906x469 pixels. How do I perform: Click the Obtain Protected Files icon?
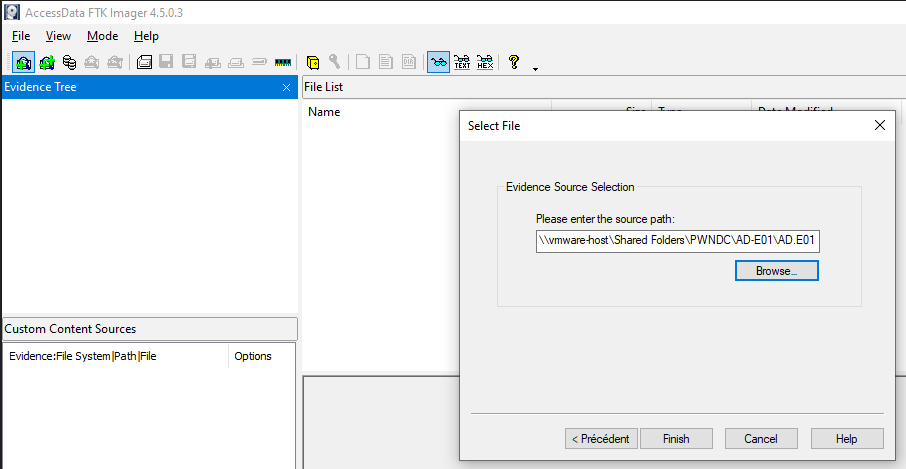point(313,62)
